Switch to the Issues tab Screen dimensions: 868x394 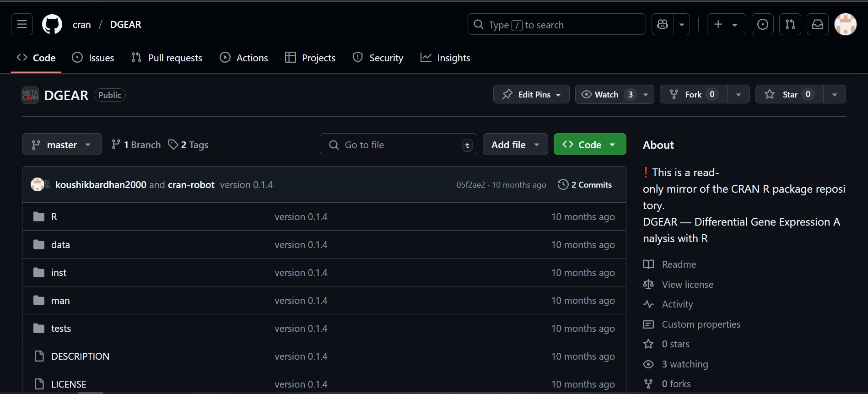point(93,58)
